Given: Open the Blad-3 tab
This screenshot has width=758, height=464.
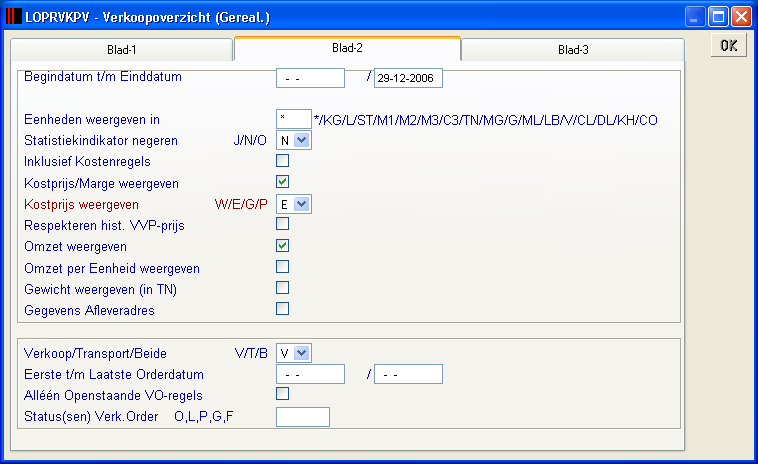Looking at the screenshot, I should (x=573, y=50).
